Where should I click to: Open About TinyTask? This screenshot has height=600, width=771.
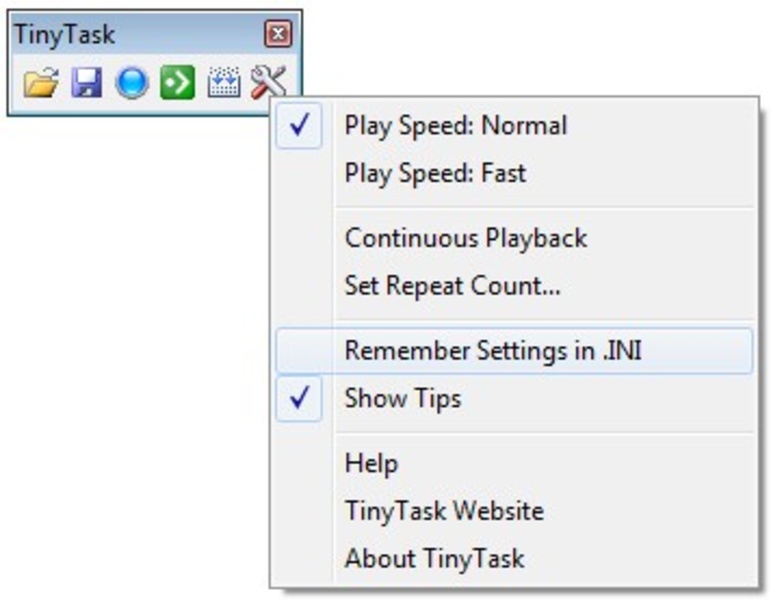pyautogui.click(x=434, y=558)
